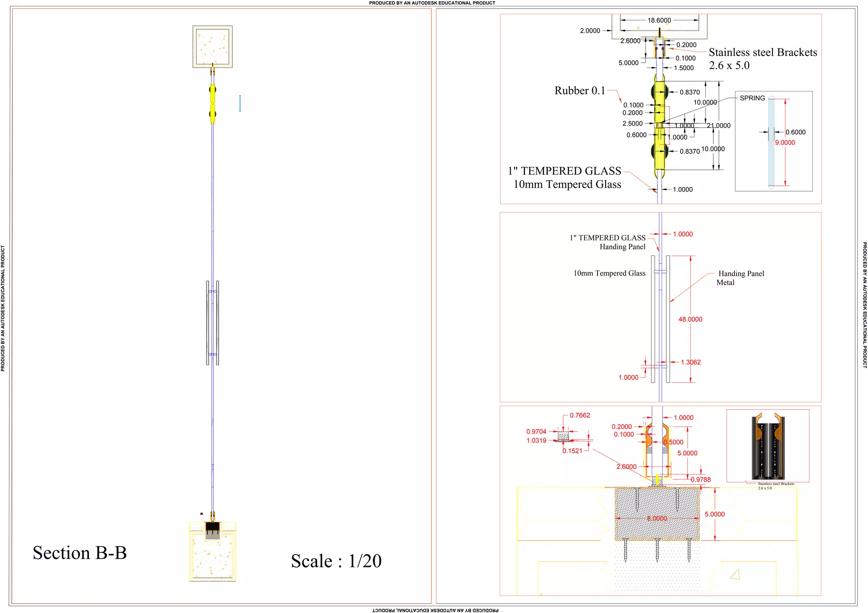Image resolution: width=868 pixels, height=613 pixels.
Task: Click the '0.9788' red dimension
Action: coord(701,479)
